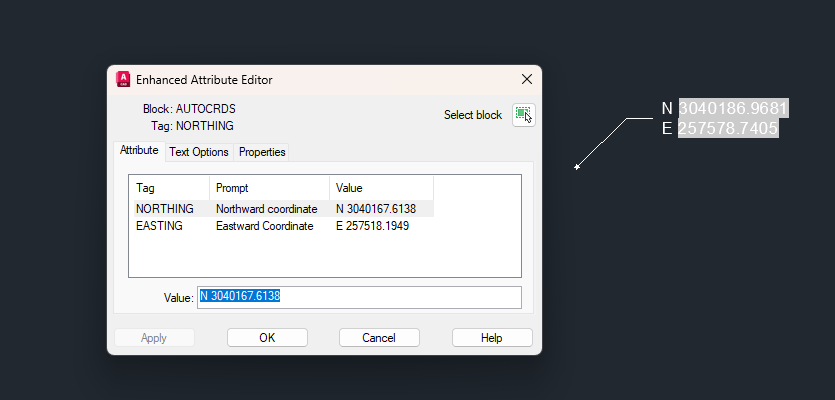
Task: Click the E 257518.1949 value cell
Action: tap(373, 226)
